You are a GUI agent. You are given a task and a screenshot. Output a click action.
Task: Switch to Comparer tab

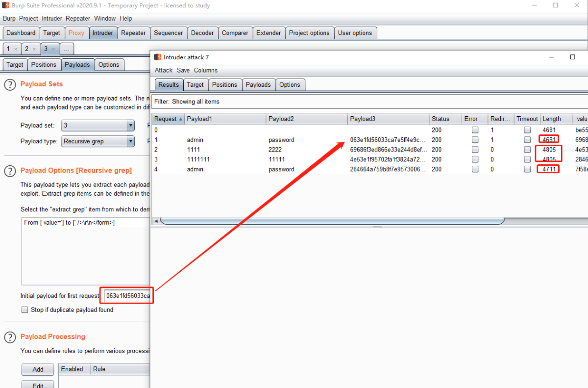point(235,33)
